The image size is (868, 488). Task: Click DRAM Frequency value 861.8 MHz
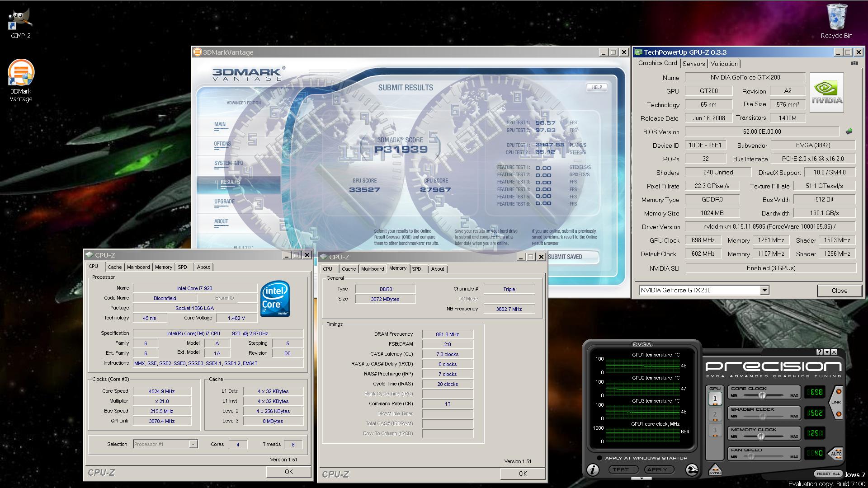click(448, 334)
